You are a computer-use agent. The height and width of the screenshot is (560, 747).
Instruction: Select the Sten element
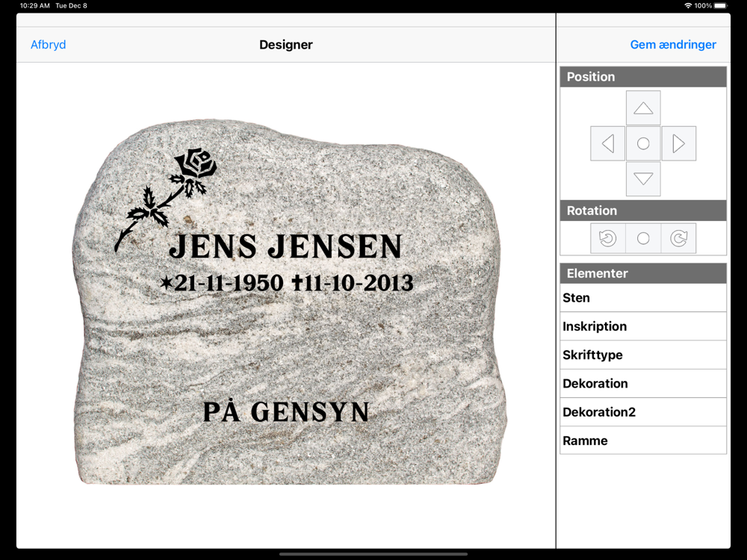pyautogui.click(x=643, y=298)
